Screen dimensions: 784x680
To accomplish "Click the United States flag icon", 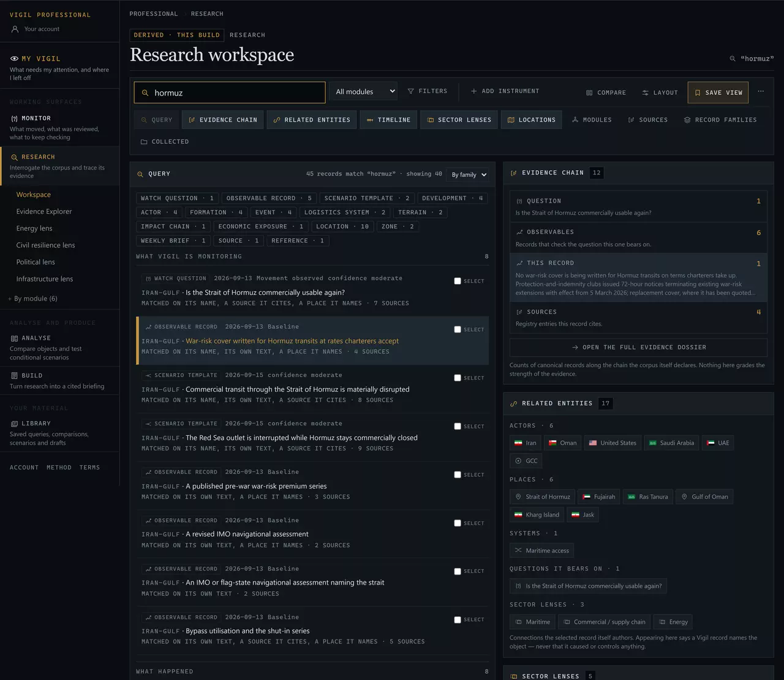I will (x=593, y=443).
